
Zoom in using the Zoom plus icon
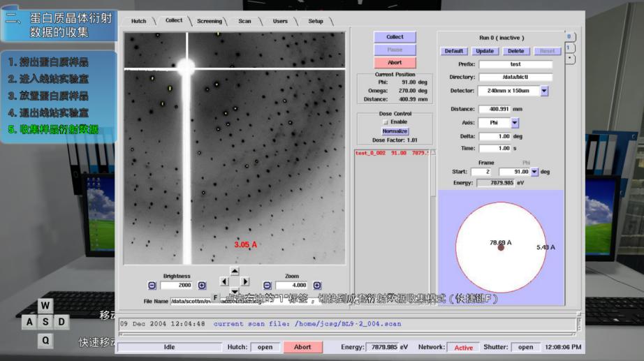(x=317, y=286)
